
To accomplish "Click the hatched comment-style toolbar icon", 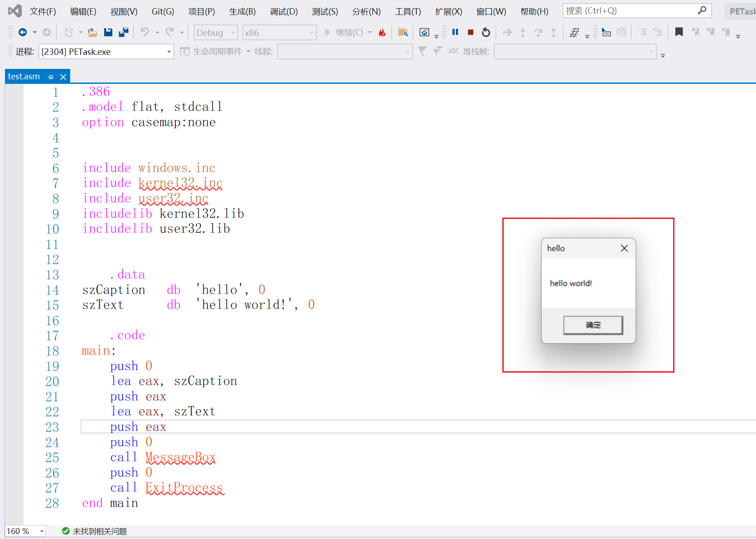I will pyautogui.click(x=574, y=32).
